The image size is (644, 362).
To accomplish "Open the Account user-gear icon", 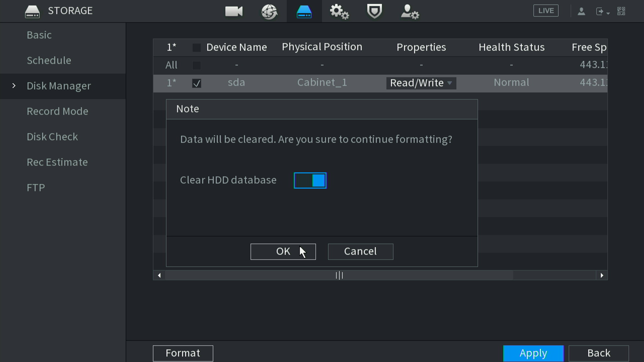I will 410,11.
